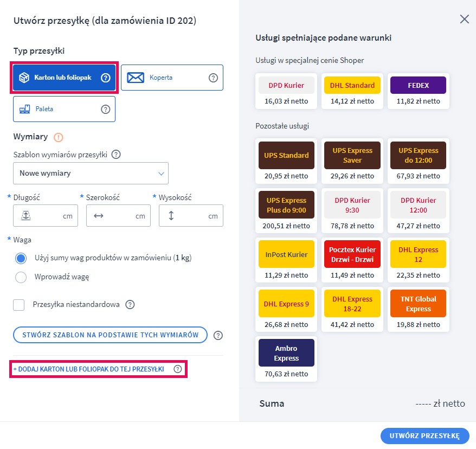476x449 pixels.
Task: Click the Długość input field
Action: 46,215
